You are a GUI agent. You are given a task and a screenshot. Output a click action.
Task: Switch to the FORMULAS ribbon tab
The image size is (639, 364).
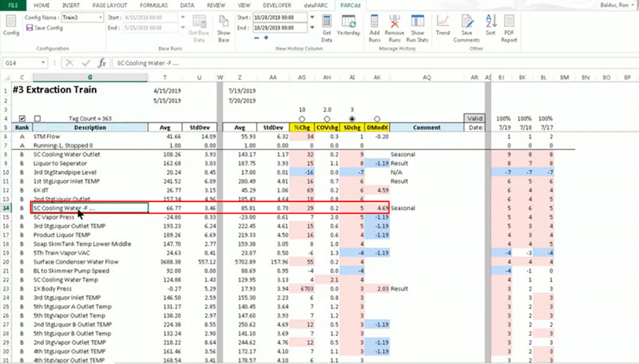pos(153,6)
